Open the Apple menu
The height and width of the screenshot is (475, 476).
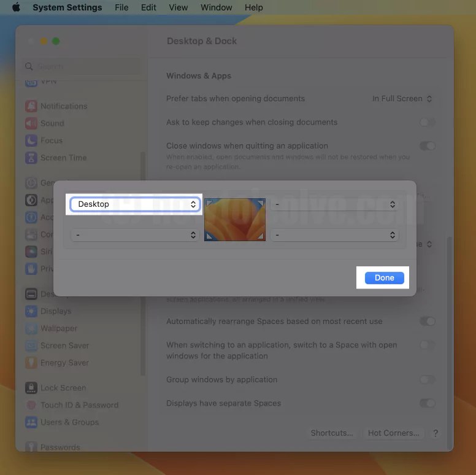[16, 7]
